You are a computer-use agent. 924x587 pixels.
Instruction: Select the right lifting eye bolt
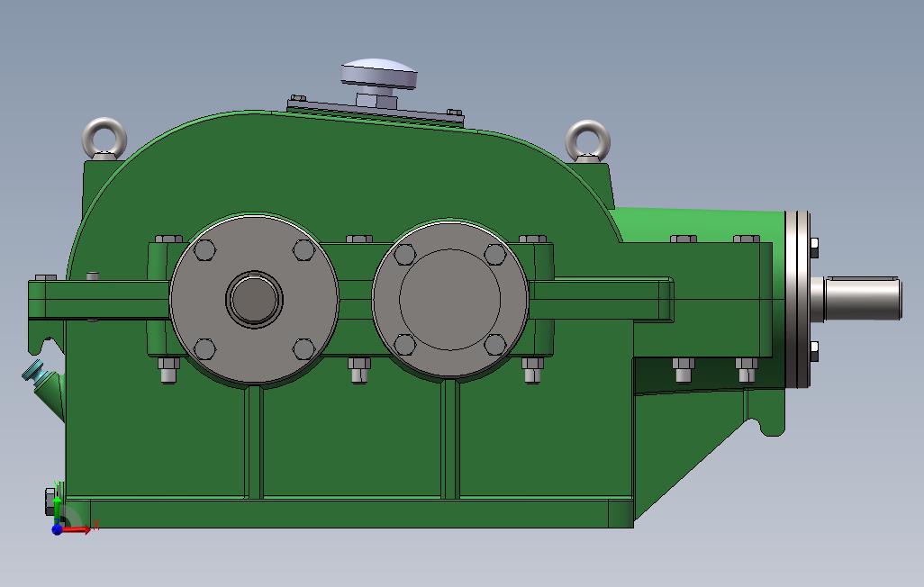587,141
